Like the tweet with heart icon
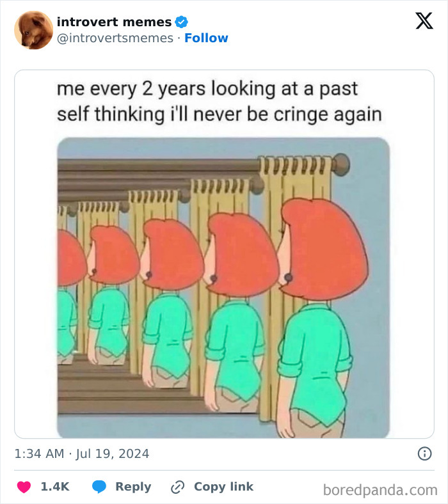The width and height of the screenshot is (448, 504). [x=24, y=487]
